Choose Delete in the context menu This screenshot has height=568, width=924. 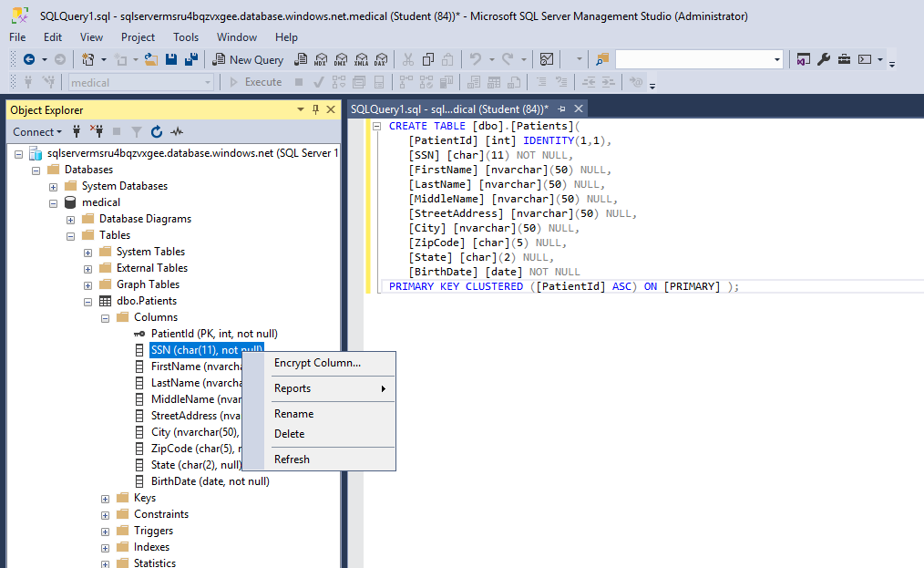[319, 433]
